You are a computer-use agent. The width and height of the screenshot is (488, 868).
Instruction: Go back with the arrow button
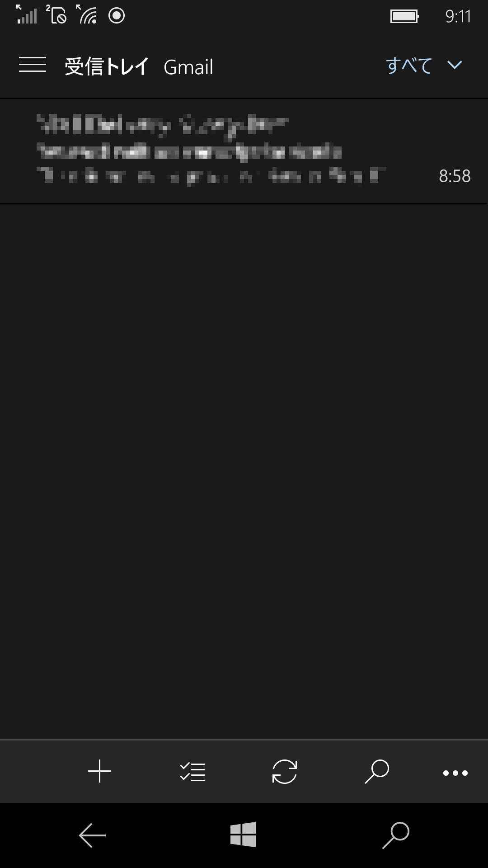pyautogui.click(x=92, y=835)
